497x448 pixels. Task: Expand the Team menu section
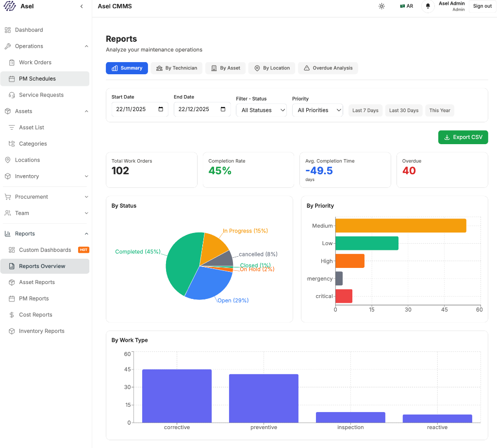[x=86, y=213]
